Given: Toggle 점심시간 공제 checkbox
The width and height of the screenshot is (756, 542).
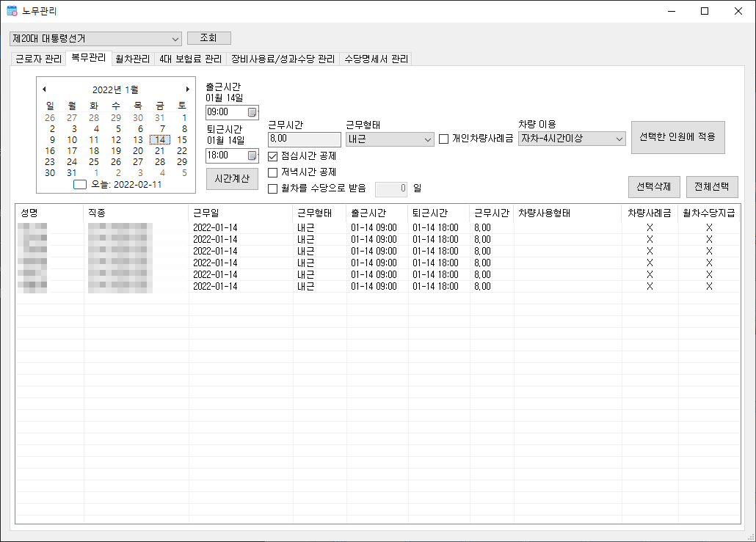Looking at the screenshot, I should tap(273, 156).
